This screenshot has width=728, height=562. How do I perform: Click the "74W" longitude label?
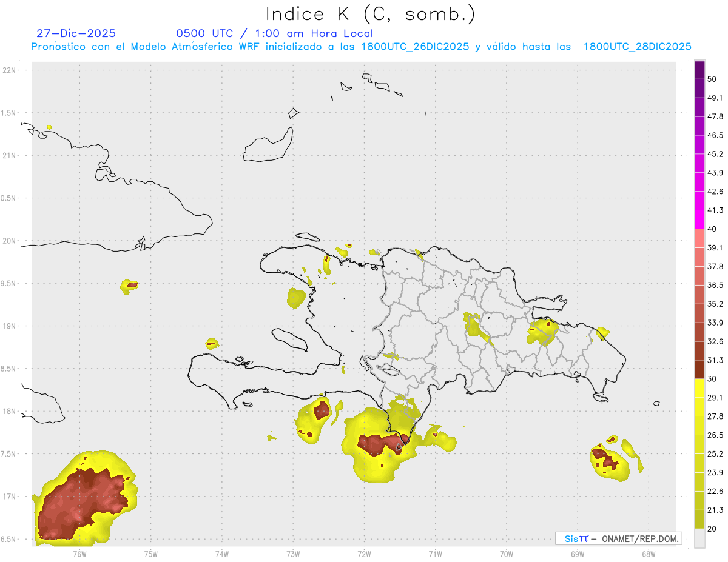tap(222, 554)
